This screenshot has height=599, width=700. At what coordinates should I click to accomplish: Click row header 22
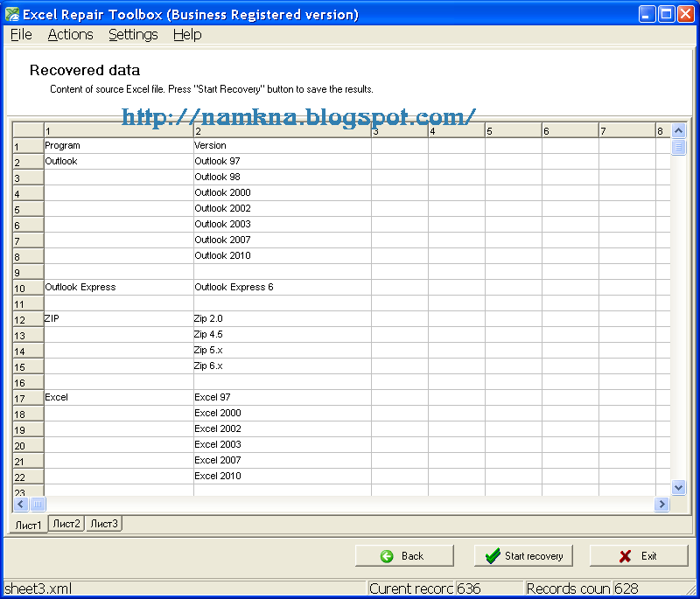pos(28,477)
